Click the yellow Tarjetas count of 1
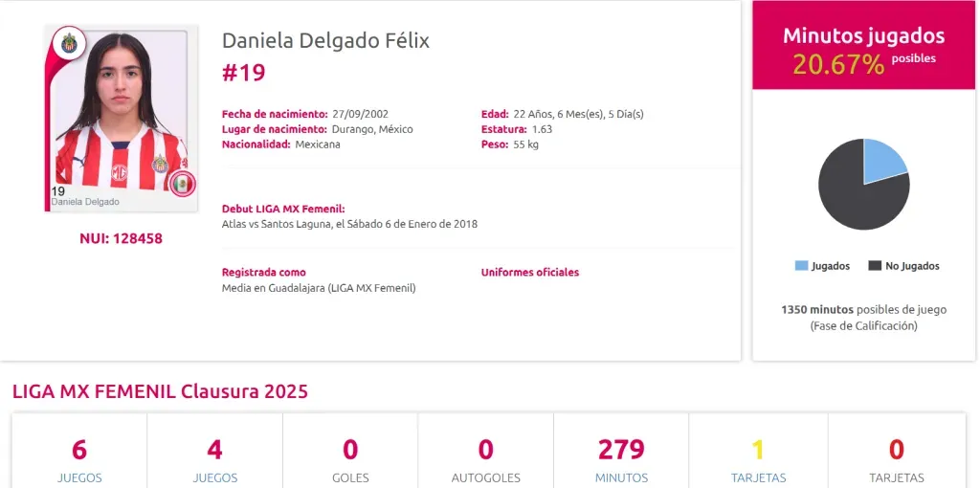Image resolution: width=980 pixels, height=488 pixels. pyautogui.click(x=758, y=450)
